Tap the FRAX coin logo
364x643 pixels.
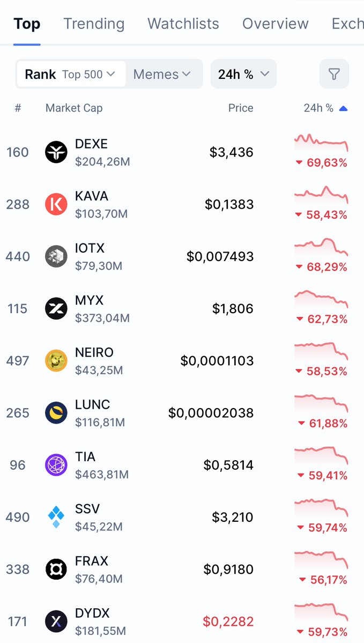(x=56, y=569)
